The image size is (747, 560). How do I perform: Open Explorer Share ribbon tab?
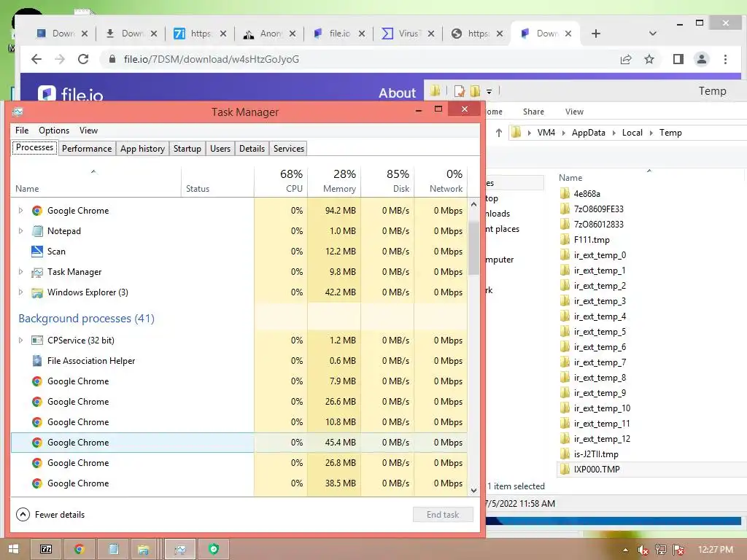[x=533, y=112]
